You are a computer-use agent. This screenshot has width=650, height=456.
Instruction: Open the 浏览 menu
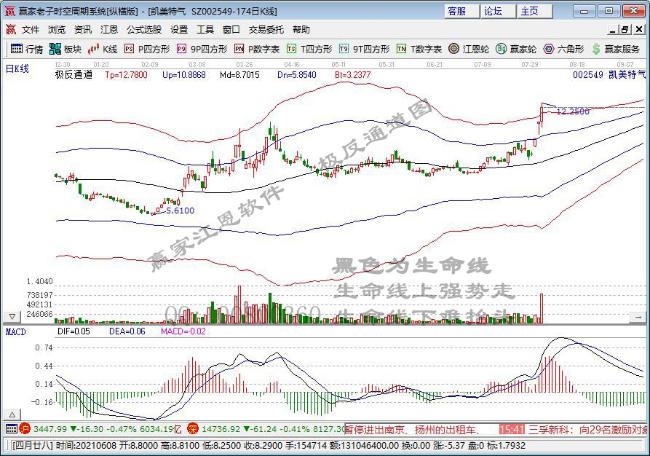(x=56, y=30)
